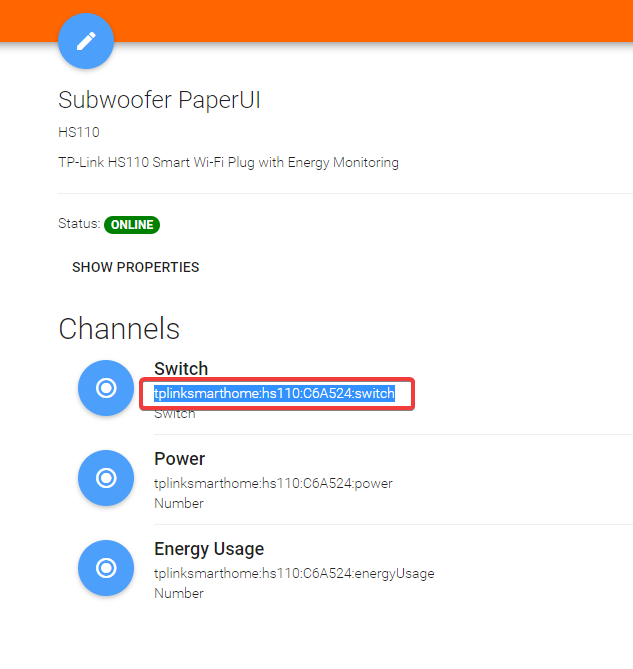
Task: Click the ONLINE status badge
Action: click(132, 224)
